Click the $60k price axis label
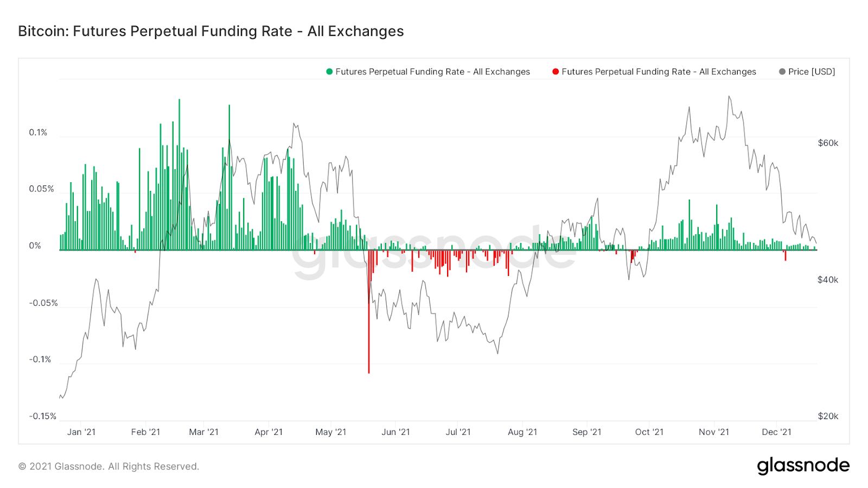The width and height of the screenshot is (868, 488). [828, 143]
